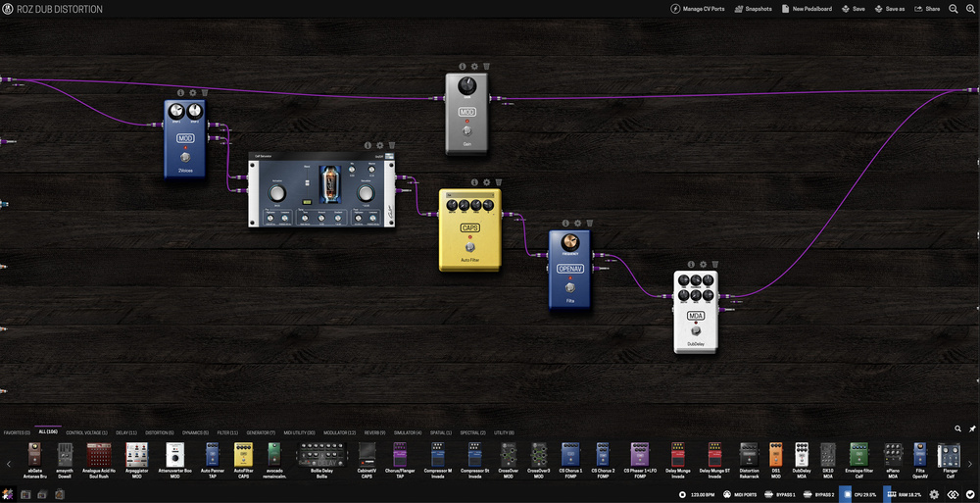Show info for the OpenAV Filta pedal

tap(565, 223)
